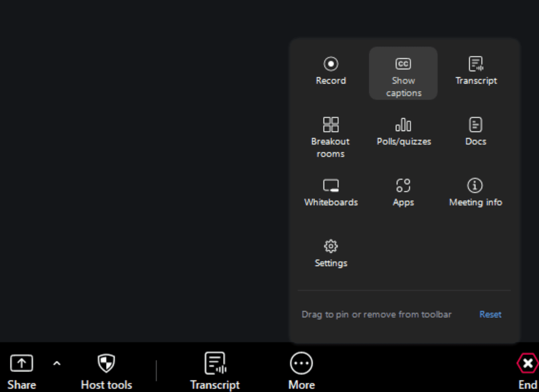Toggle the highlighted Show captions tile
The width and height of the screenshot is (539, 392).
coord(403,73)
